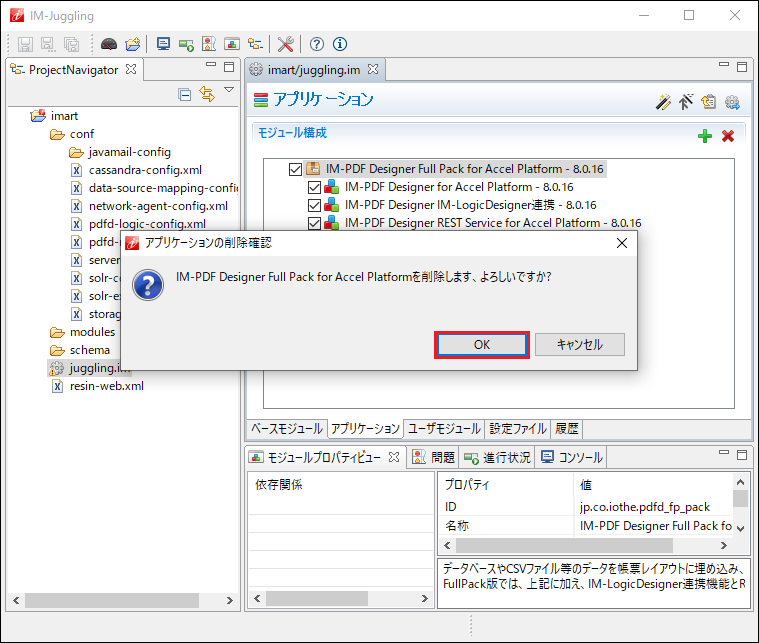This screenshot has height=643, width=759.
Task: Click the console monitor toolbar icon
Action: point(163,44)
